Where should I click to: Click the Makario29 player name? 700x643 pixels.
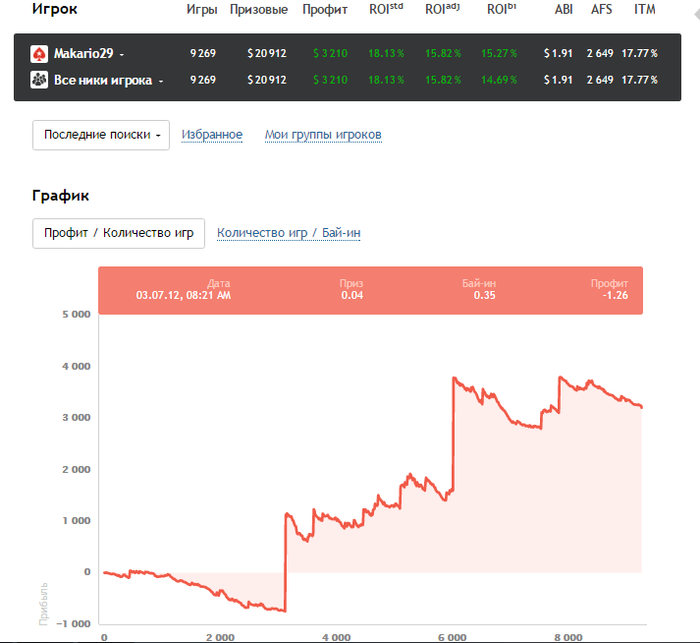click(x=84, y=54)
